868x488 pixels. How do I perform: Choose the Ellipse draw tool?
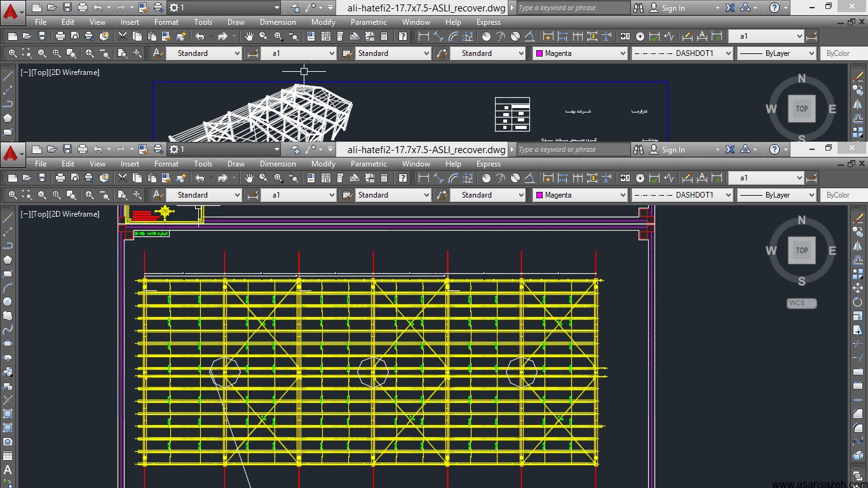[8, 344]
